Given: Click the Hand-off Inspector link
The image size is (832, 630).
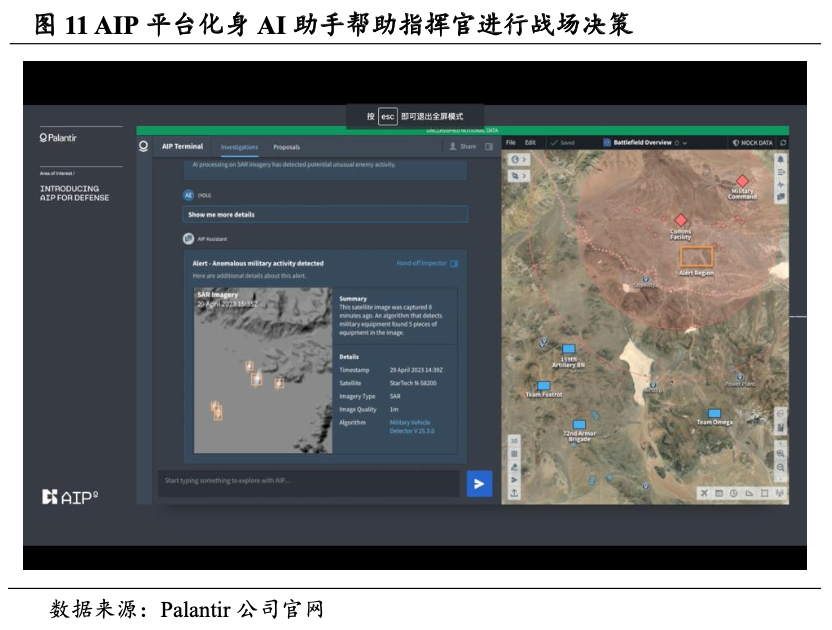Looking at the screenshot, I should point(427,263).
